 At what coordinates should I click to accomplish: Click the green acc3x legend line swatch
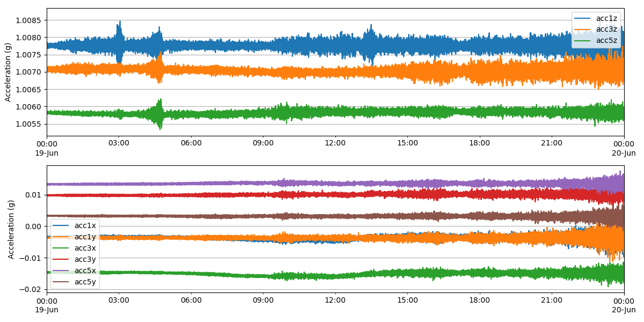tap(62, 248)
